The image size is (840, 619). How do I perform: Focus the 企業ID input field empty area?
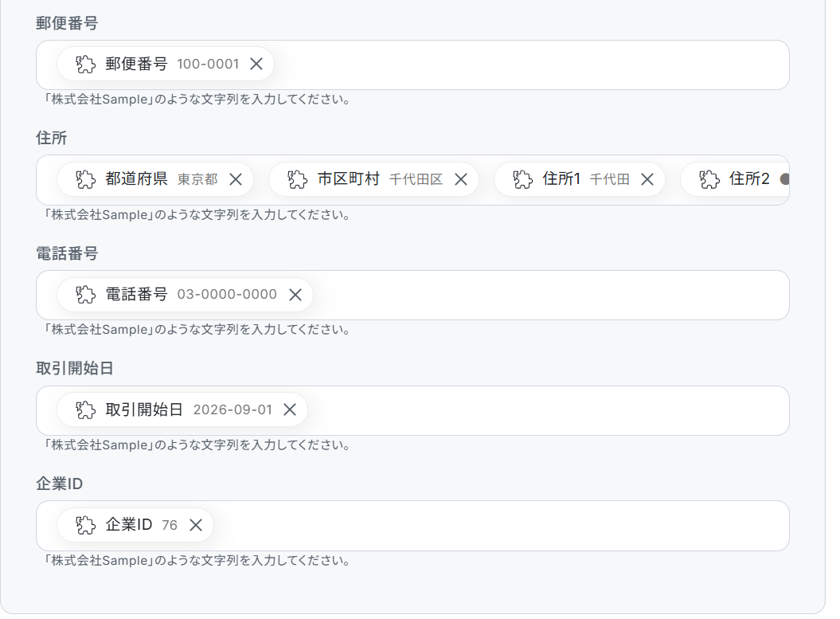pyautogui.click(x=501, y=526)
